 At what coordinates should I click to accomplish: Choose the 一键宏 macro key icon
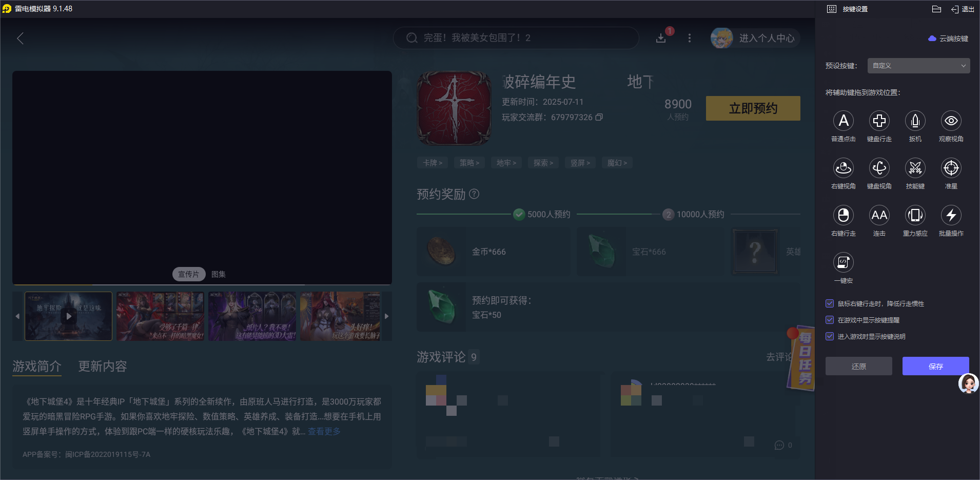843,262
